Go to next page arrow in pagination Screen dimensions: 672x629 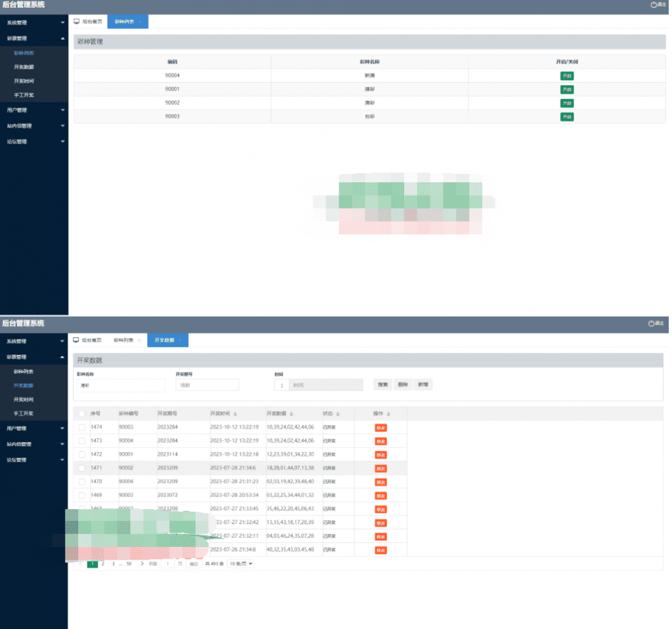[x=142, y=564]
